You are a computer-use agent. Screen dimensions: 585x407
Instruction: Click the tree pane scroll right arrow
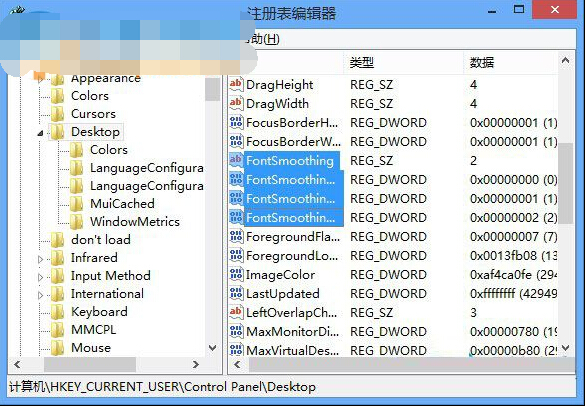click(196, 364)
